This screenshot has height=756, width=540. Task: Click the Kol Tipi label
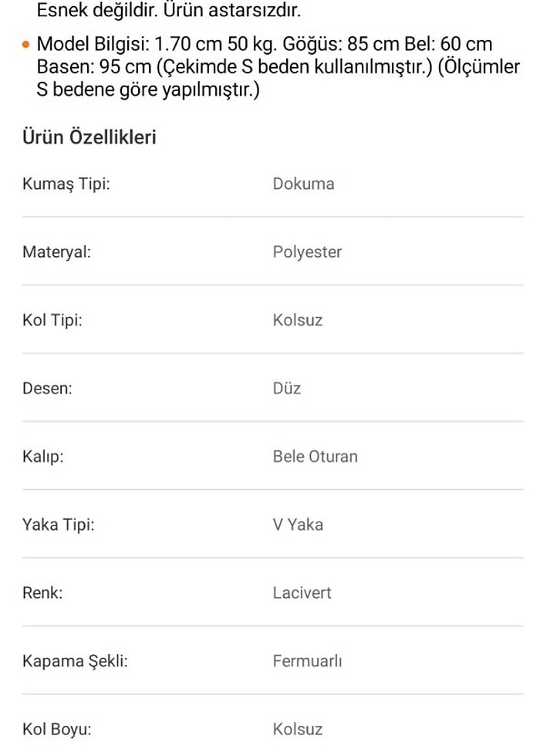[x=52, y=320]
